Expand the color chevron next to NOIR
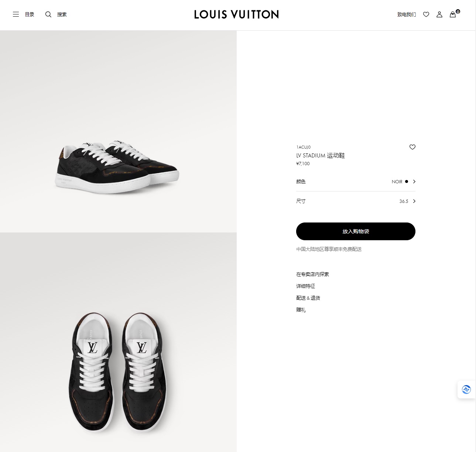The width and height of the screenshot is (476, 452). point(414,181)
